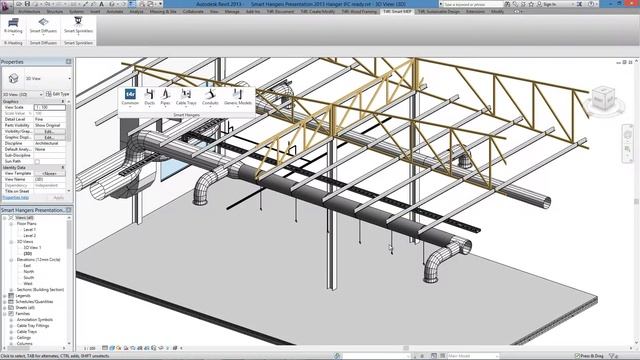Expand the Schedules/Quantities tree node

click(5, 302)
